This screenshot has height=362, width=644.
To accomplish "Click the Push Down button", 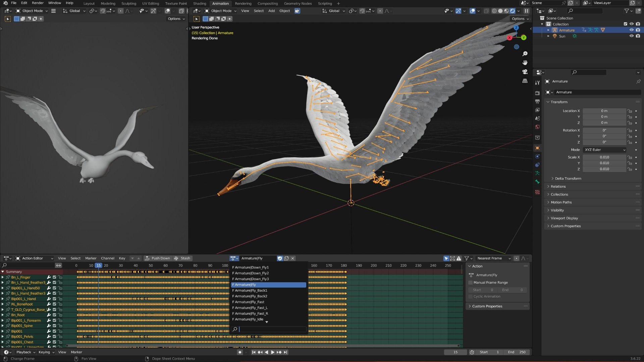I will click(157, 258).
